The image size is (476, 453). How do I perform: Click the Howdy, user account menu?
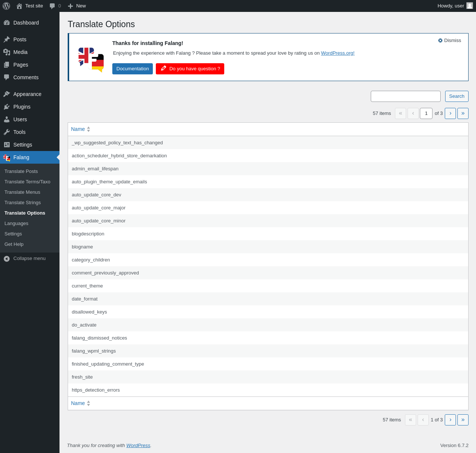(455, 6)
